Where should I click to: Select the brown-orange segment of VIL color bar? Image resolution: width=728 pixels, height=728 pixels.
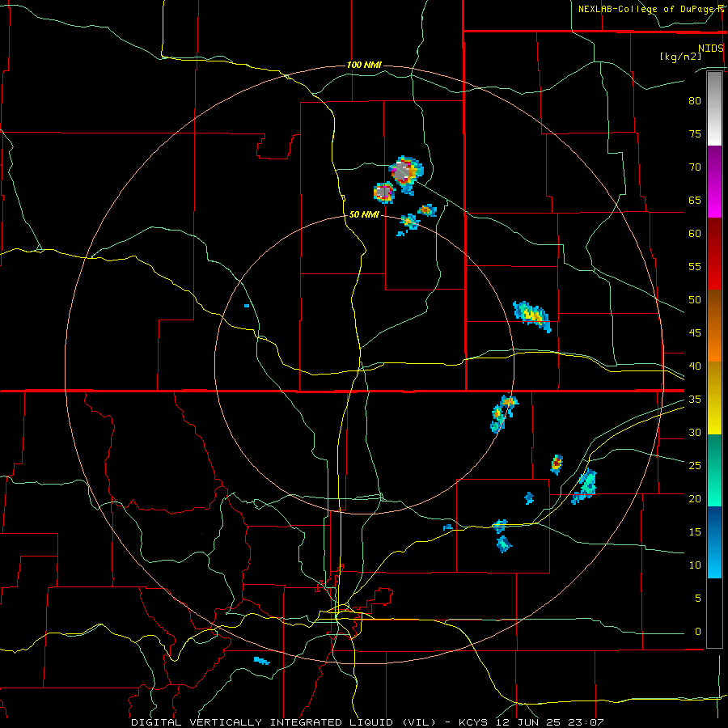pos(714,326)
